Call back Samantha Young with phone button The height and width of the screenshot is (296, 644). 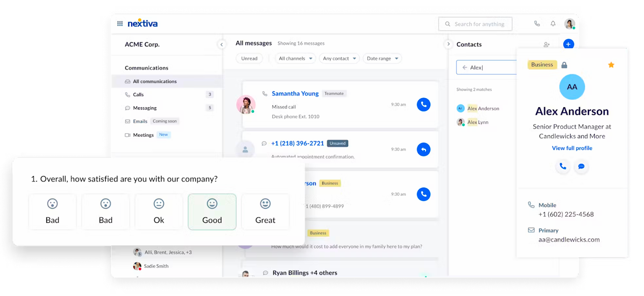click(x=423, y=105)
